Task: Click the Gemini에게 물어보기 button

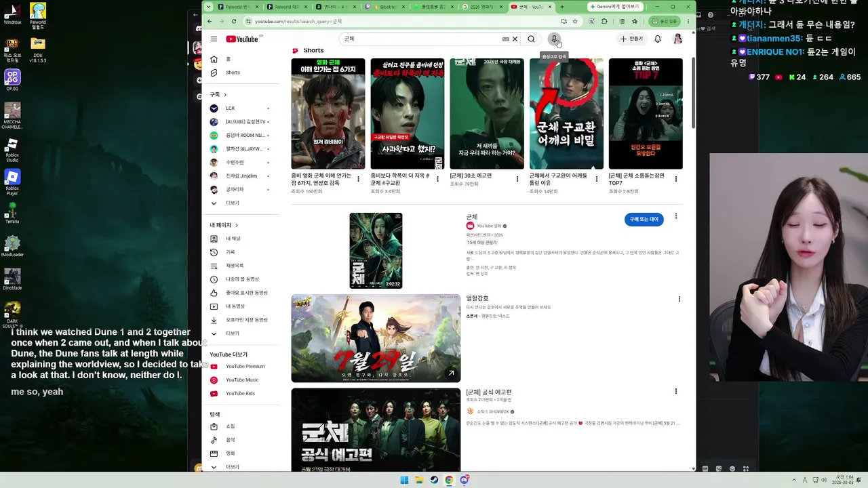Action: 616,7
